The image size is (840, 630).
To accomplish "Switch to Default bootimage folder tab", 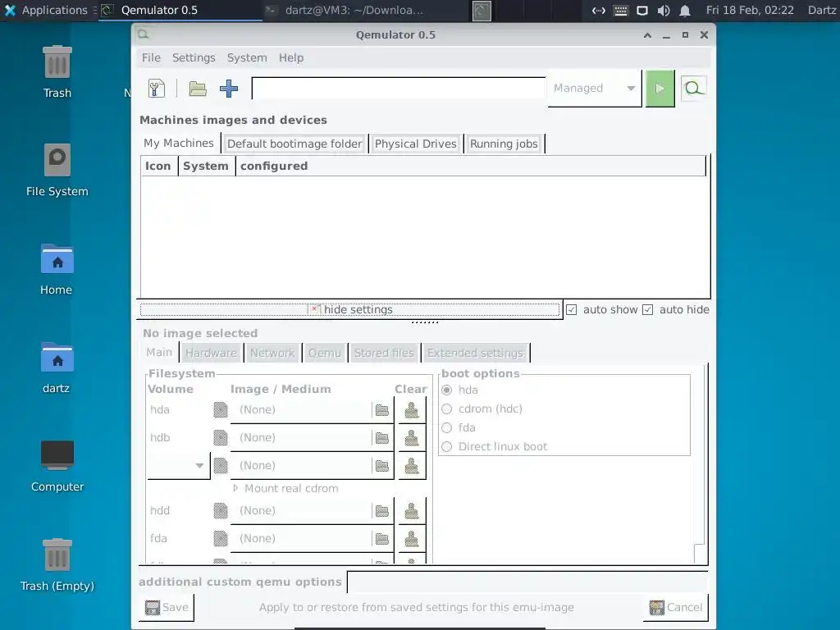I will (x=294, y=144).
